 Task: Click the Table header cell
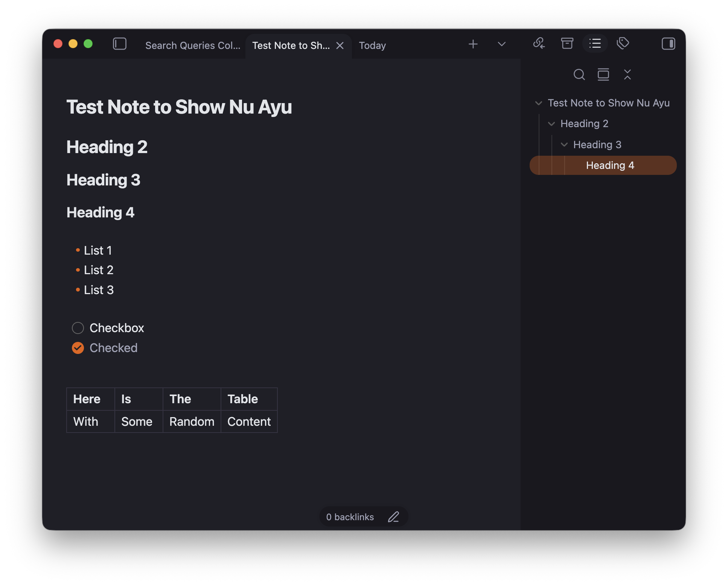249,399
